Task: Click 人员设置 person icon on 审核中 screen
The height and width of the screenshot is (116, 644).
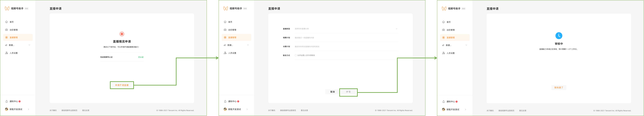Action: (x=443, y=53)
